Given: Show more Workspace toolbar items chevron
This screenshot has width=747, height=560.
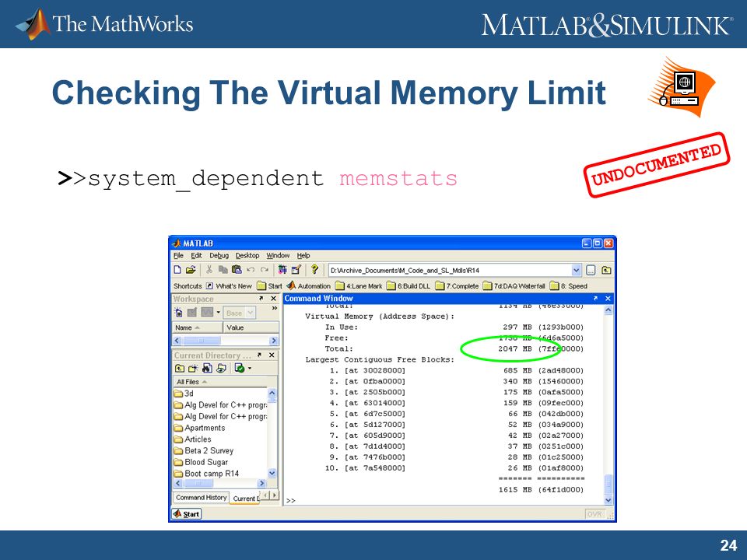Looking at the screenshot, I should [x=275, y=309].
